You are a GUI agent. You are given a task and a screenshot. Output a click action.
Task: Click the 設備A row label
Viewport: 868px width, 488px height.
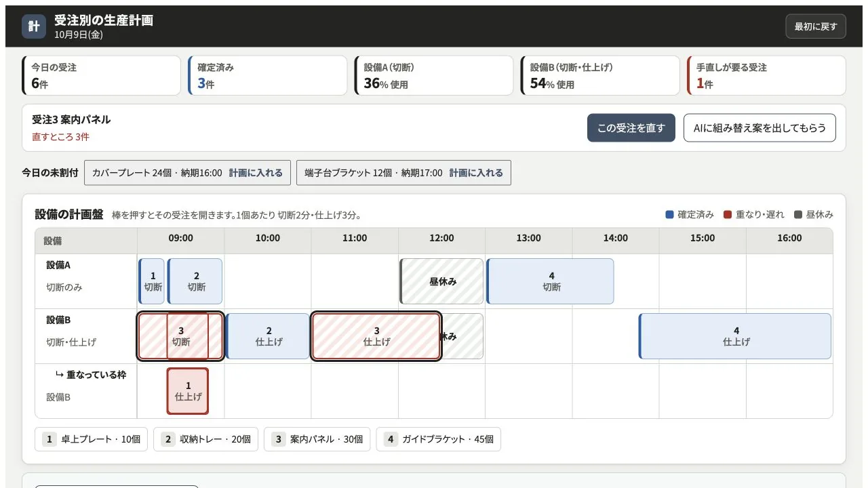(x=59, y=265)
